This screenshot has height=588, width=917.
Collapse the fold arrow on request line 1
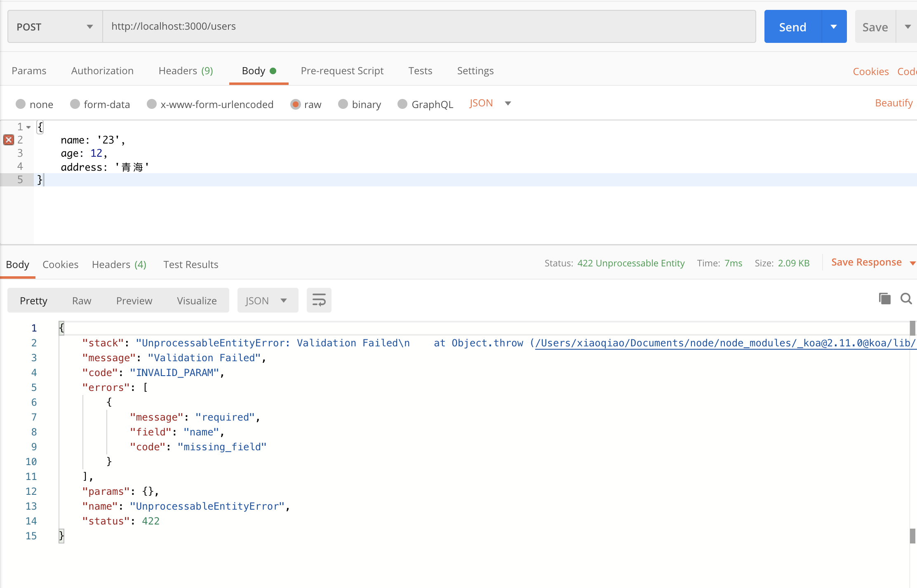click(x=28, y=127)
